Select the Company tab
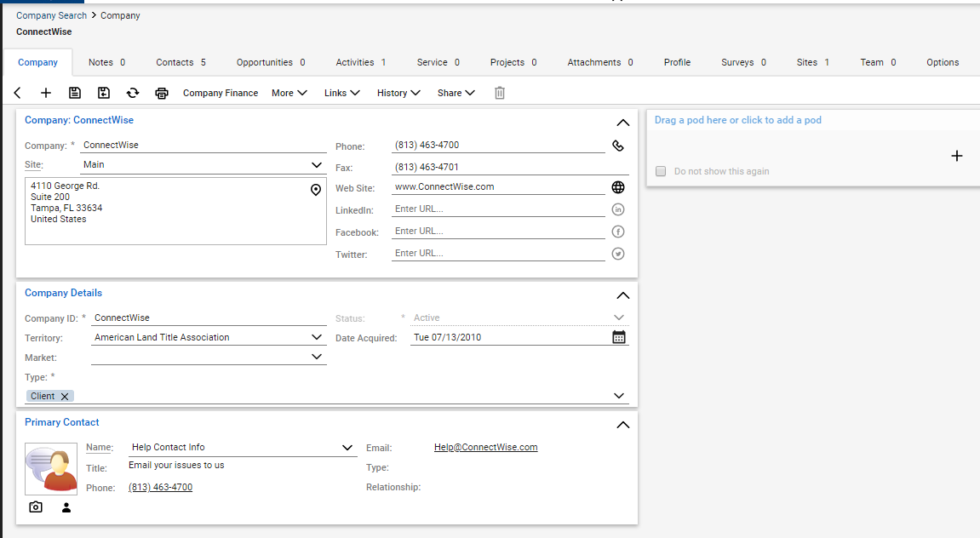 [x=37, y=62]
